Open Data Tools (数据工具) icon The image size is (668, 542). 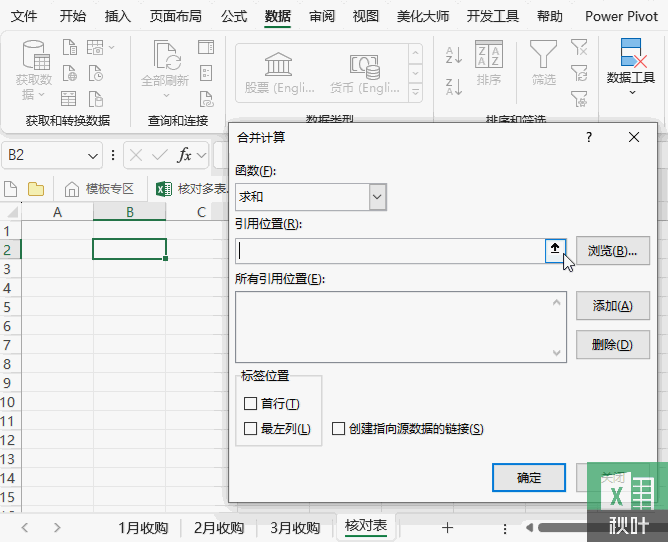click(633, 53)
